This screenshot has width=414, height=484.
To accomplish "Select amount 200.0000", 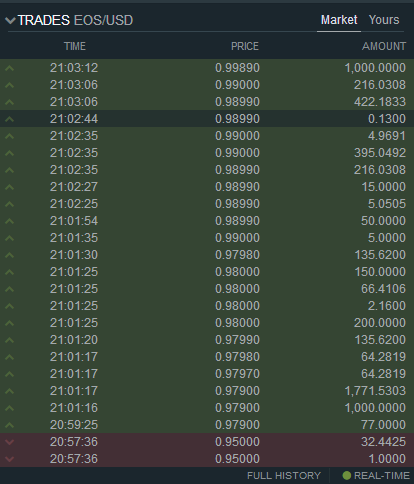I will [380, 323].
